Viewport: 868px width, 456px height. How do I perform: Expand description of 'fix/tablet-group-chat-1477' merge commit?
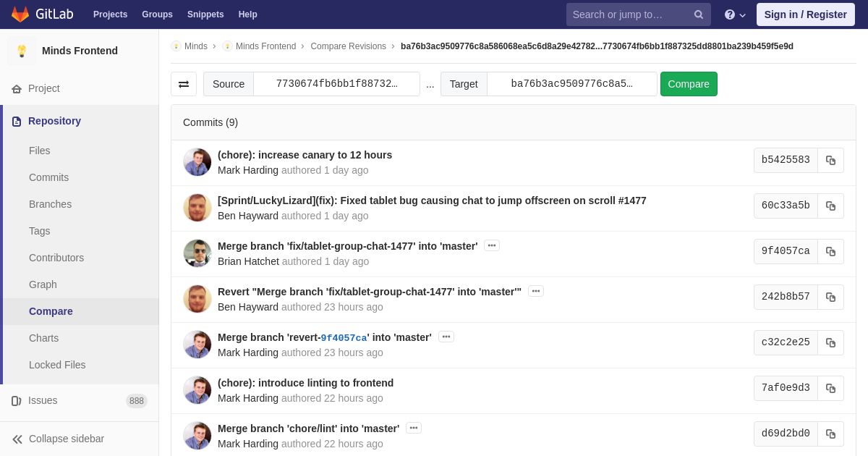(x=492, y=245)
